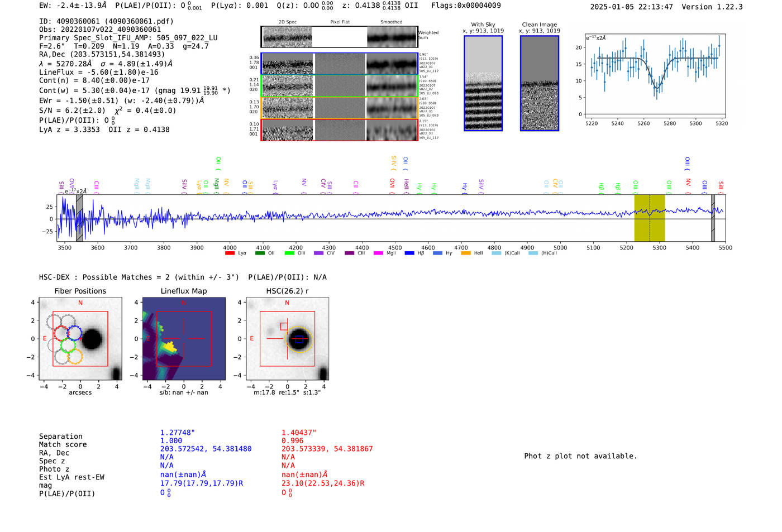Click the 'Version 1.22.3' text

click(x=712, y=7)
